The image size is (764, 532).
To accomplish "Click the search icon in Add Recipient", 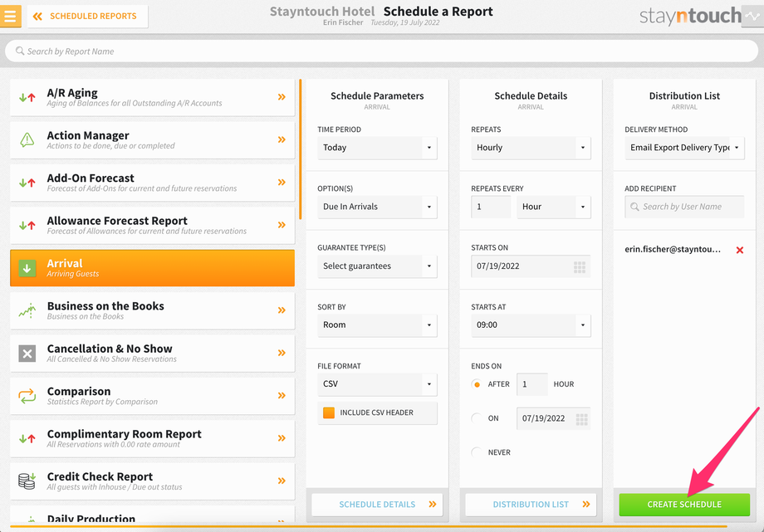I will pos(634,207).
